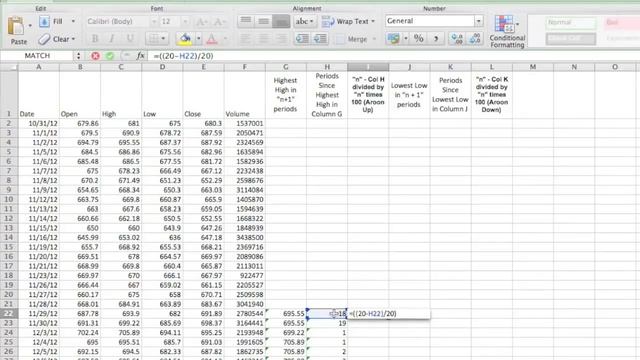The image size is (640, 360).
Task: Click the Low value 636
Action: click(x=162, y=238)
